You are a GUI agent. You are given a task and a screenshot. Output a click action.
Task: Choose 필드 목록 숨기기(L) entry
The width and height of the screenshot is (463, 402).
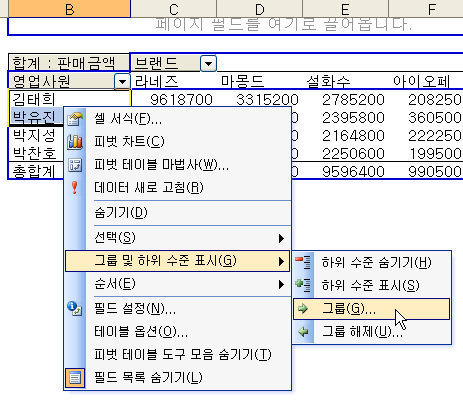click(178, 378)
